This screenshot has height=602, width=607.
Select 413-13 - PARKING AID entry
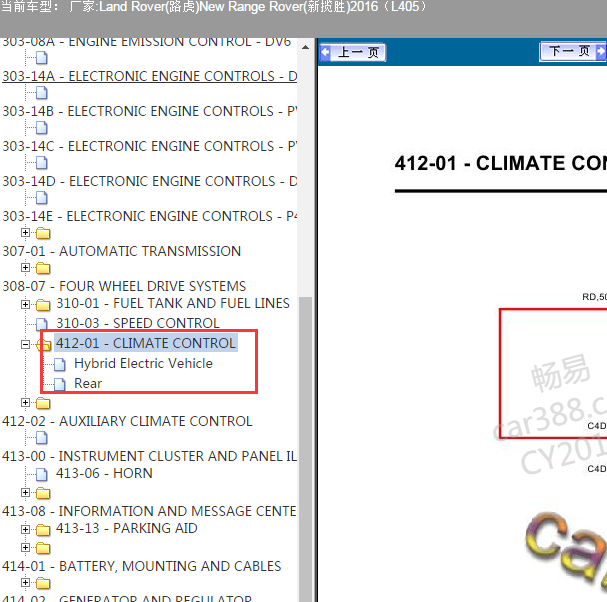(127, 528)
